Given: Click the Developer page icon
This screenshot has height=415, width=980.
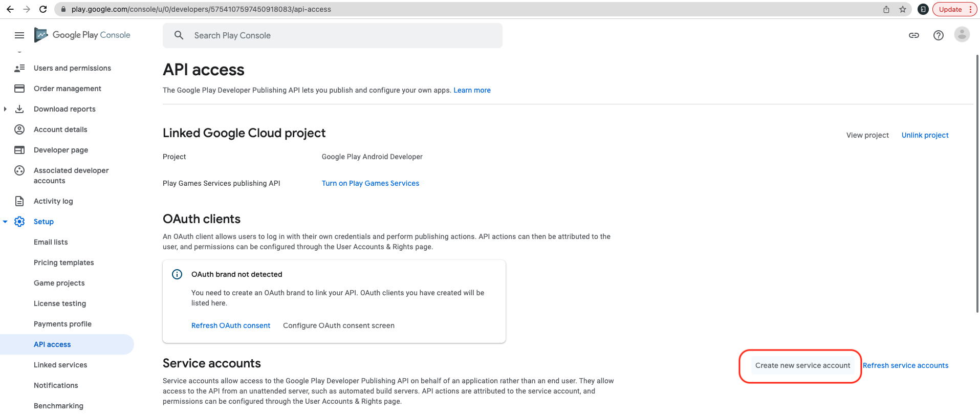Looking at the screenshot, I should [19, 150].
